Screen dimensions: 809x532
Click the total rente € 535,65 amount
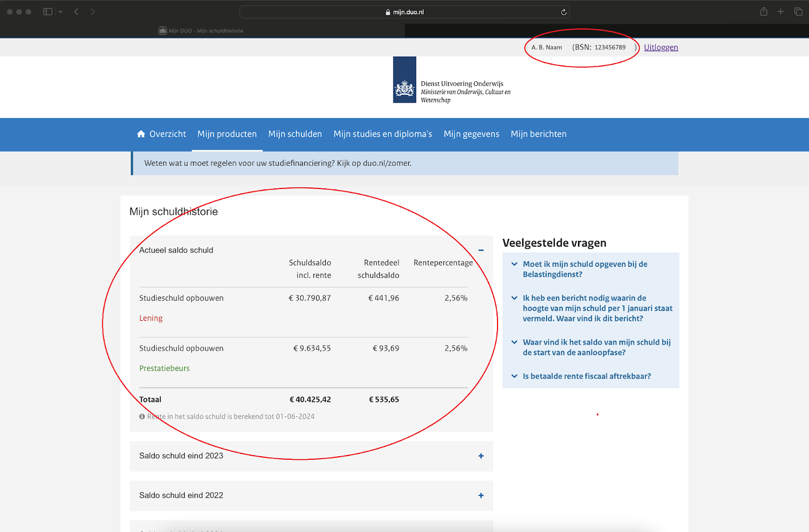384,400
